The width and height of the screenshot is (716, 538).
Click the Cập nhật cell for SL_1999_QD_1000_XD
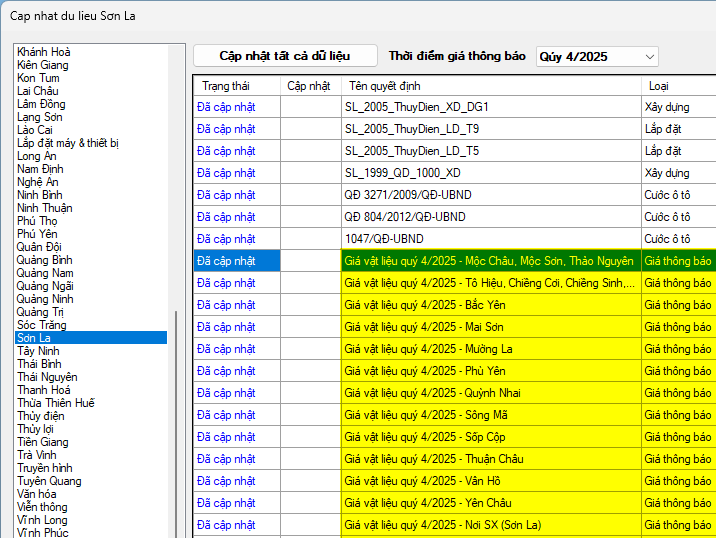coord(310,173)
